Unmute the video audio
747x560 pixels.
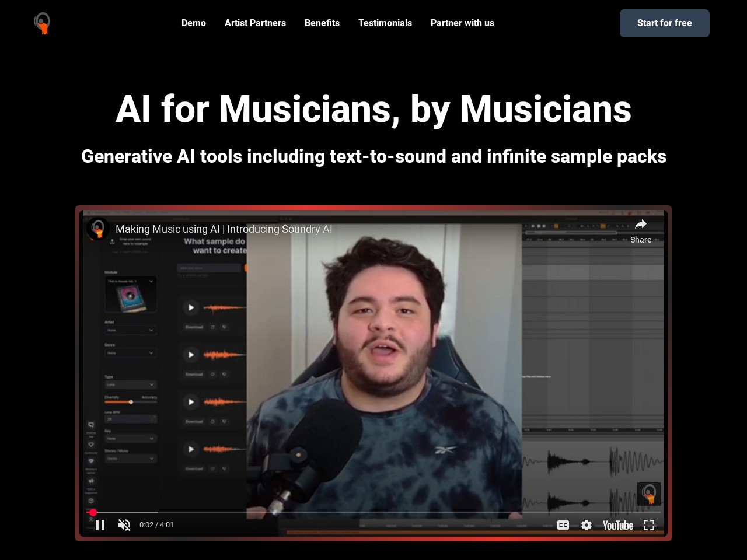[124, 525]
